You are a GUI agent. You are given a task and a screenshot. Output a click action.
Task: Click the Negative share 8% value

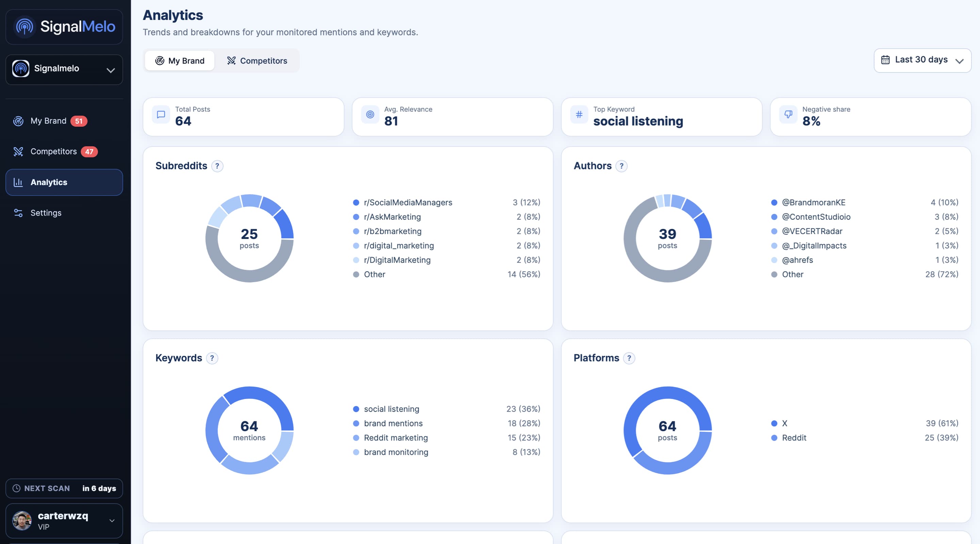coord(811,121)
